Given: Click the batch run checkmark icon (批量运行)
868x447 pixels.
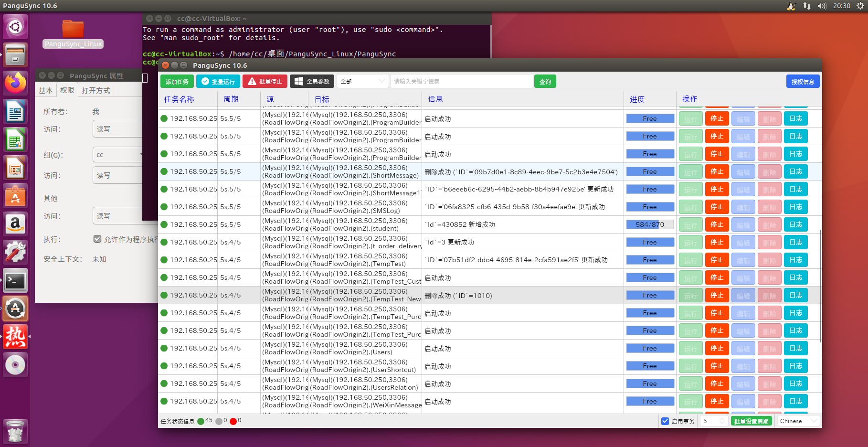Looking at the screenshot, I should point(205,81).
